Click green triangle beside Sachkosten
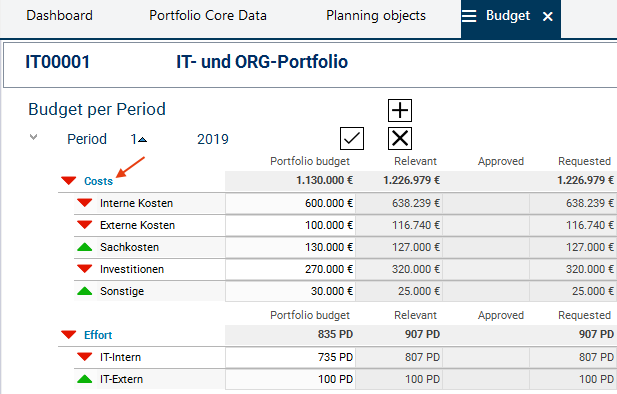 pos(85,247)
